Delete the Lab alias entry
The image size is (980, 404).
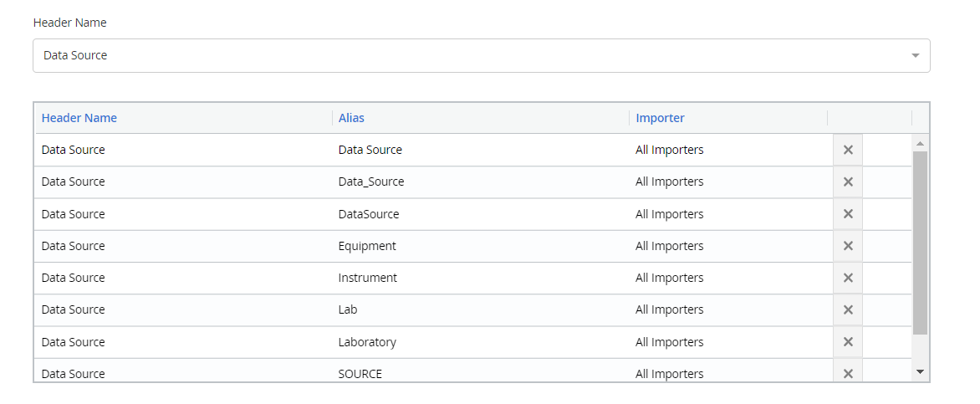[x=848, y=309]
